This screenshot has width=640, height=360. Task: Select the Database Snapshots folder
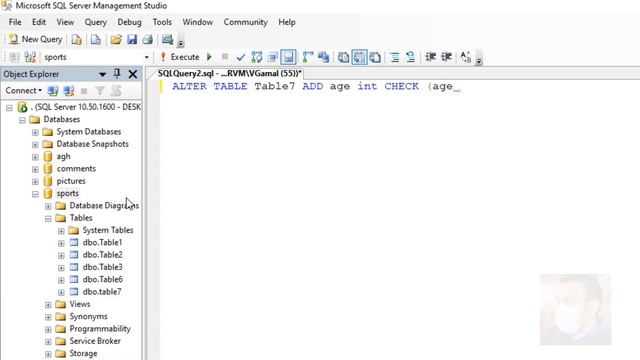click(x=92, y=144)
